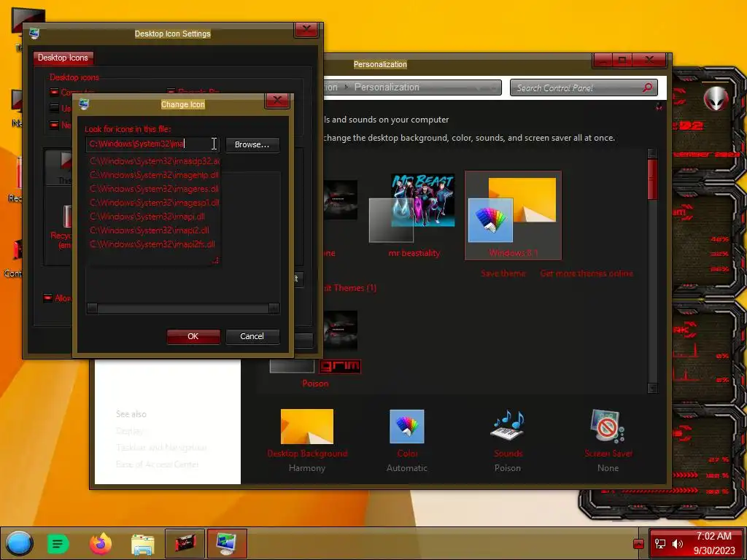Image resolution: width=747 pixels, height=560 pixels.
Task: Click Personalization breadcrumb in address bar
Action: click(387, 87)
